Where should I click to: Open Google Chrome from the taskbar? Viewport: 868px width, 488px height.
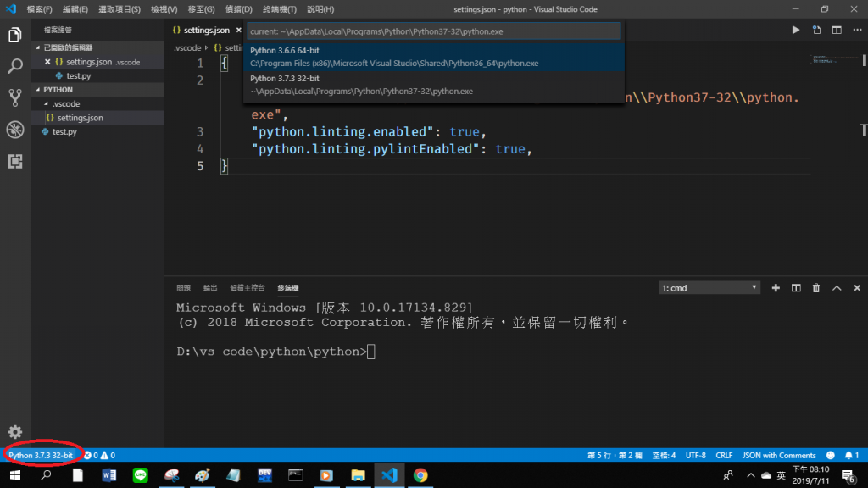pyautogui.click(x=420, y=475)
